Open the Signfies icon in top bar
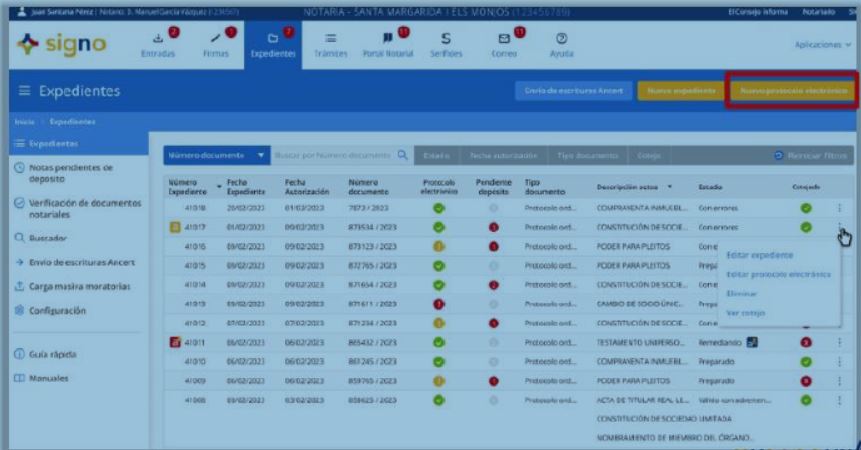This screenshot has height=450, width=861. (x=445, y=39)
